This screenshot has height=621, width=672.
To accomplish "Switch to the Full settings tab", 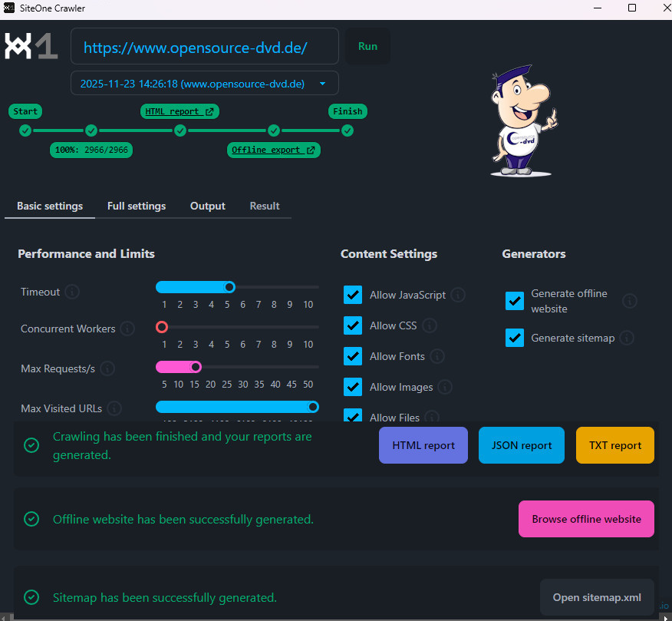I will (x=137, y=206).
